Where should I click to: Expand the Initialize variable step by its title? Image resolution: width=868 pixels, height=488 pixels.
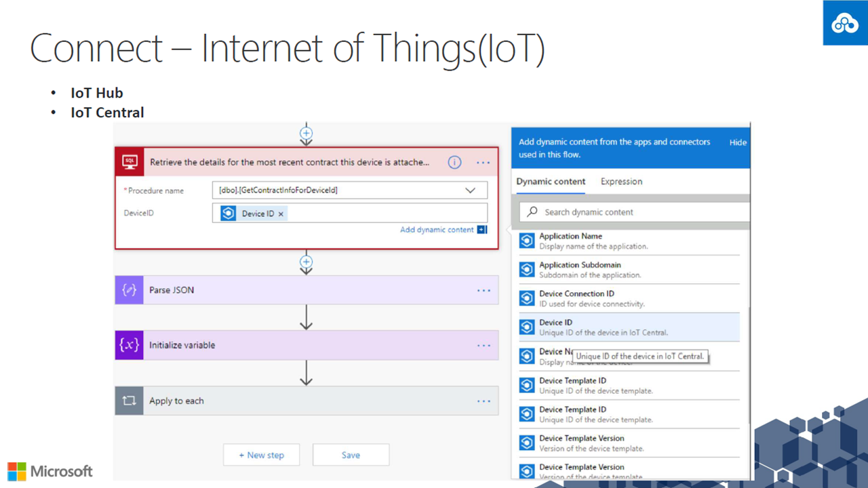tap(182, 345)
